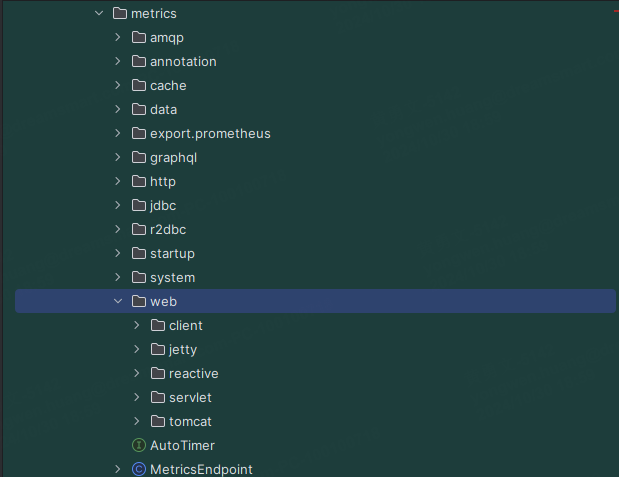Expand the servlet package chevron

tap(137, 397)
